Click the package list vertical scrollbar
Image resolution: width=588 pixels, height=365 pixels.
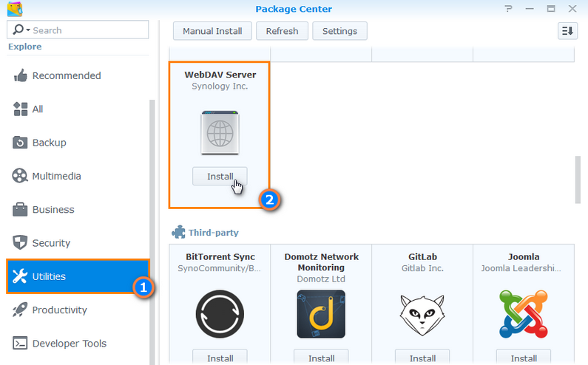coord(578,180)
